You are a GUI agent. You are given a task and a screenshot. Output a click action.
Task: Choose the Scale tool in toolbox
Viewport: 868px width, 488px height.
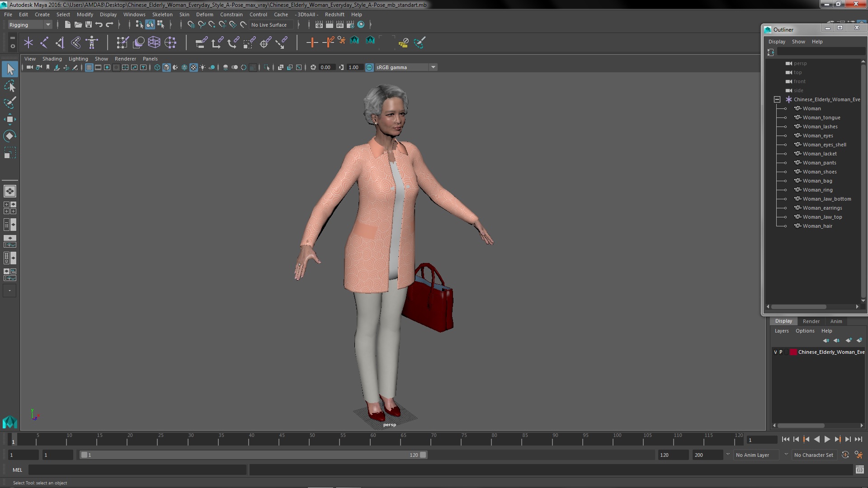[x=10, y=153]
